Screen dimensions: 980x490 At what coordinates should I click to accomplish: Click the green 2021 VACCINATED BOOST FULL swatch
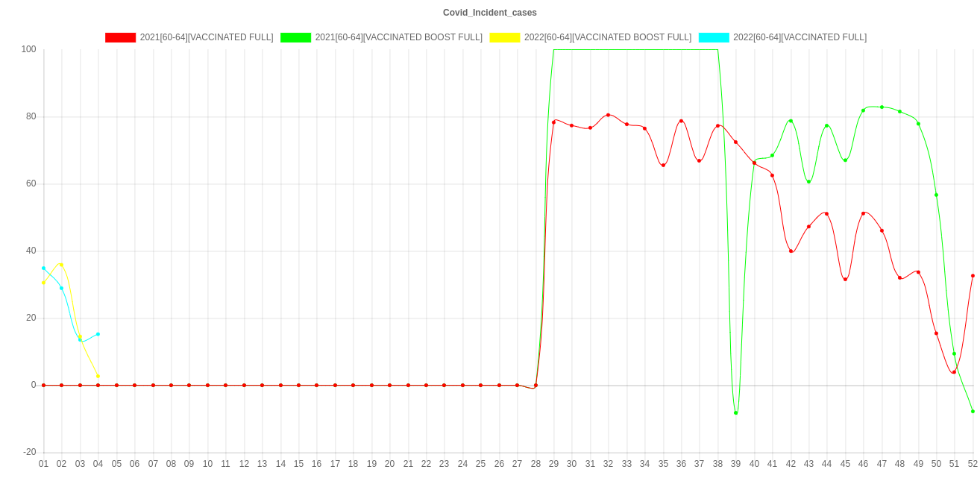295,37
